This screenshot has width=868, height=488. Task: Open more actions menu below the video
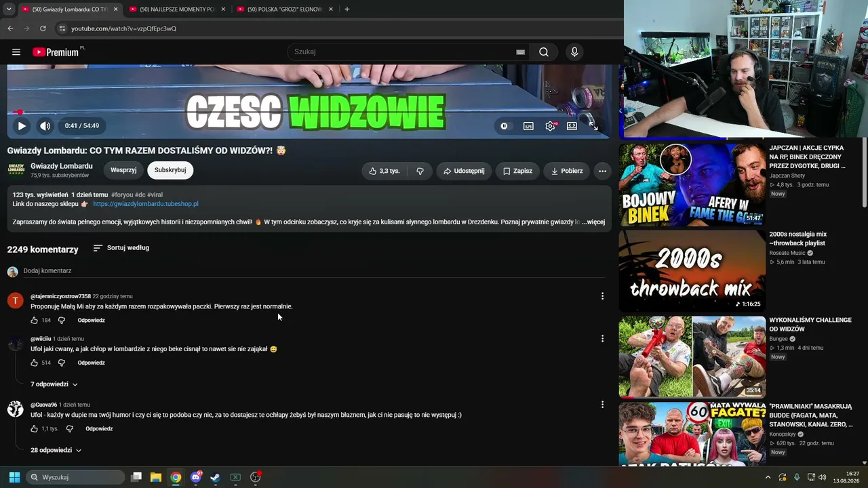click(x=602, y=171)
